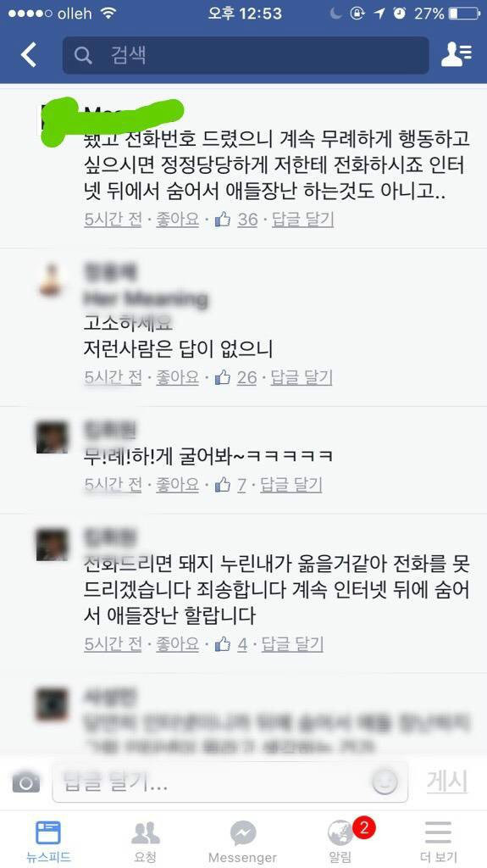
Task: Tap profile picture of 무!례!하!게 commenter
Action: click(52, 438)
